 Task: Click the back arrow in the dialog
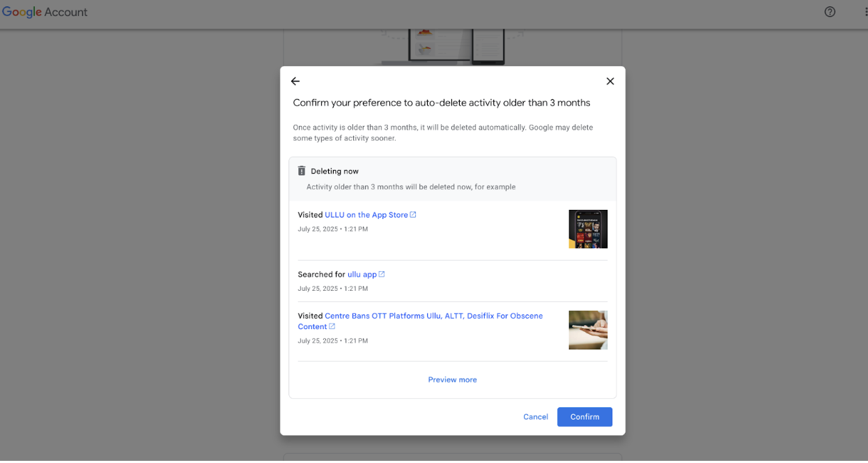click(295, 82)
